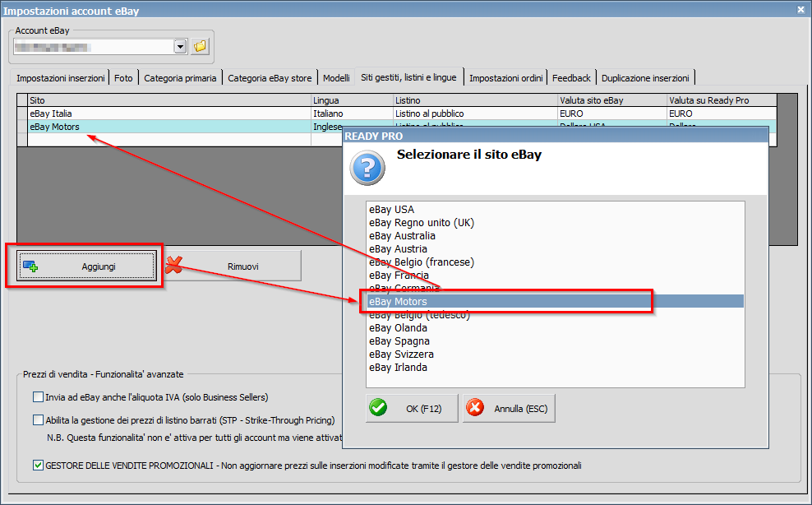Select Siti gestiti, listini e lingue tab
The height and width of the screenshot is (505, 812).
coord(408,77)
